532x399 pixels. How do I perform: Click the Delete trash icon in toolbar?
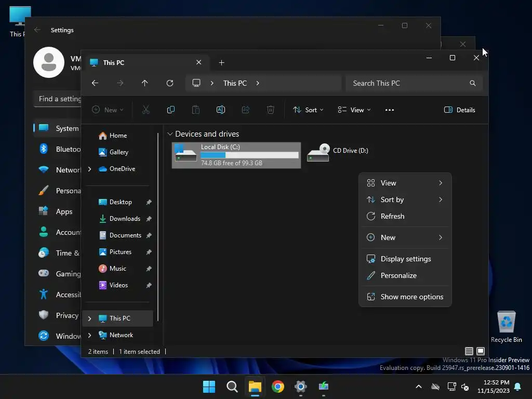coord(270,110)
